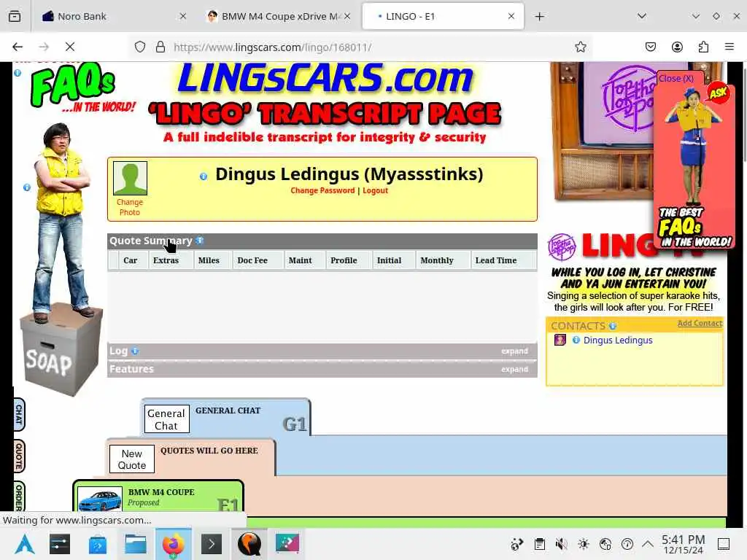
Task: Click the show desktop icon in taskbar
Action: [723, 544]
